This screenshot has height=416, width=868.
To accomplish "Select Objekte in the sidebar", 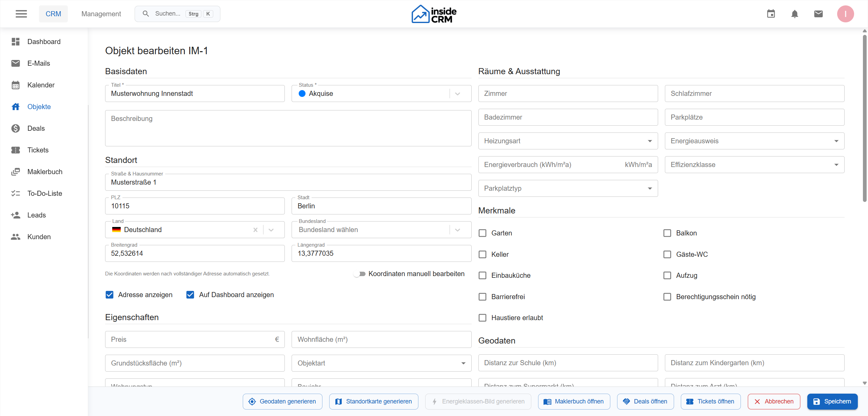I will (x=39, y=106).
